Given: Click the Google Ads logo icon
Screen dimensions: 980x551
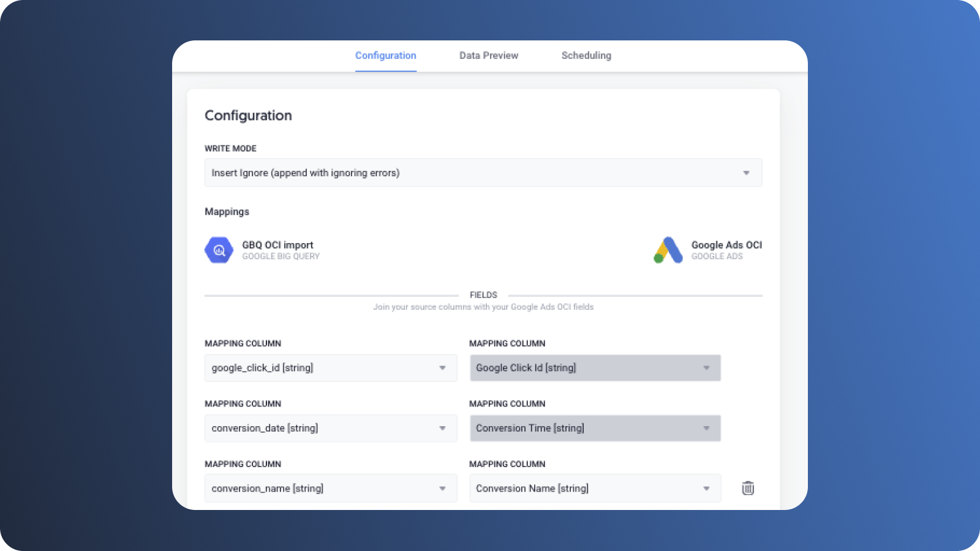Looking at the screenshot, I should coord(668,250).
